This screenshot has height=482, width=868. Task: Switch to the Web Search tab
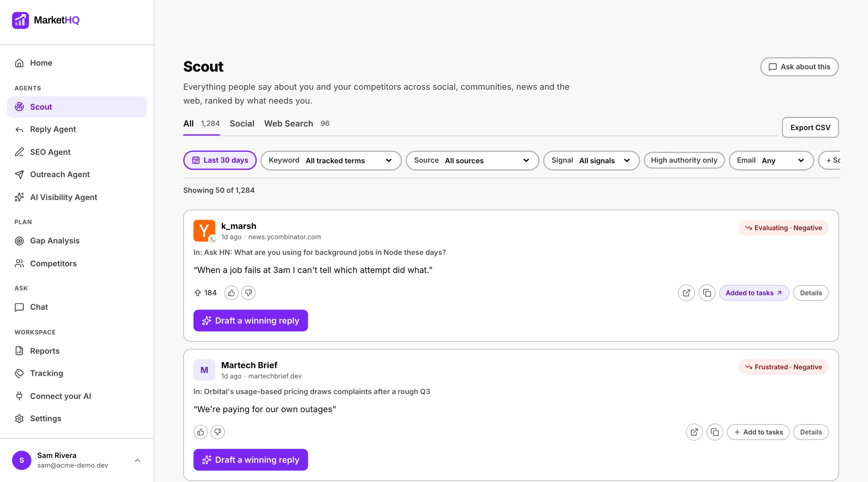click(x=297, y=124)
